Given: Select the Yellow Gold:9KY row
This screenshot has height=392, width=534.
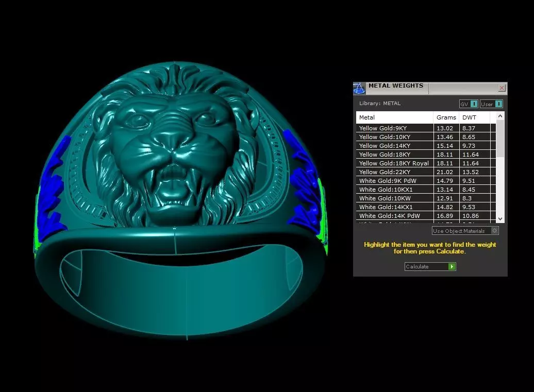Looking at the screenshot, I should pos(426,128).
